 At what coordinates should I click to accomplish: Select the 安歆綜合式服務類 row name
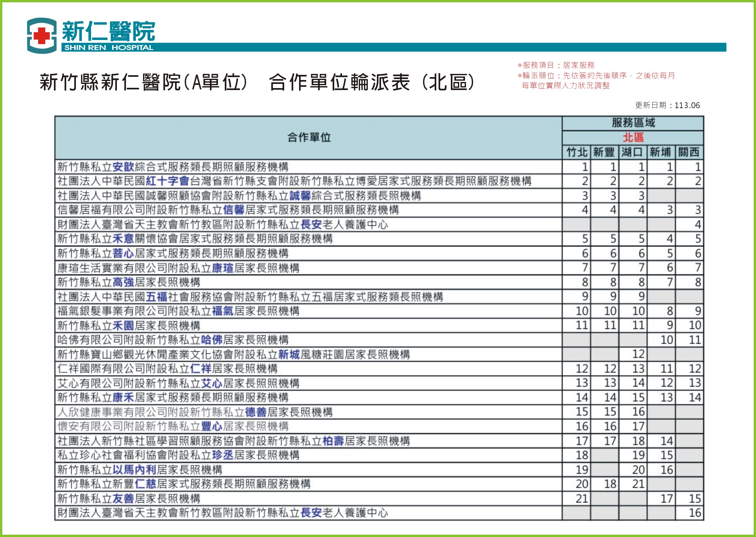(173, 167)
